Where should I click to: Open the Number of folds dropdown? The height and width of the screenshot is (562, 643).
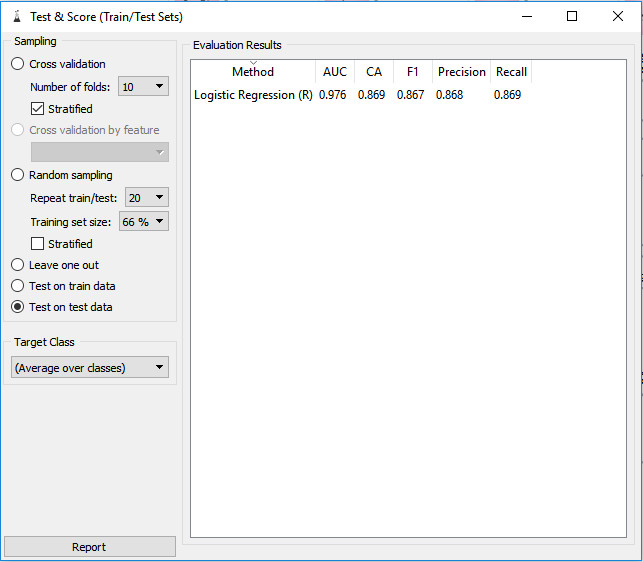click(143, 87)
